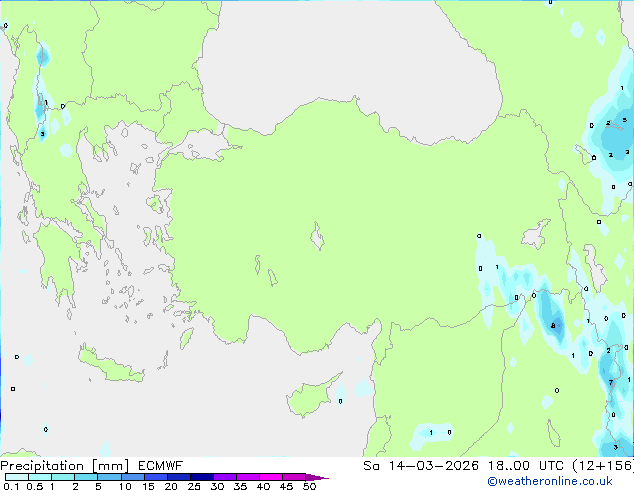Click the 20–25 mm dark blue swatch
The width and height of the screenshot is (634, 490).
[178, 477]
